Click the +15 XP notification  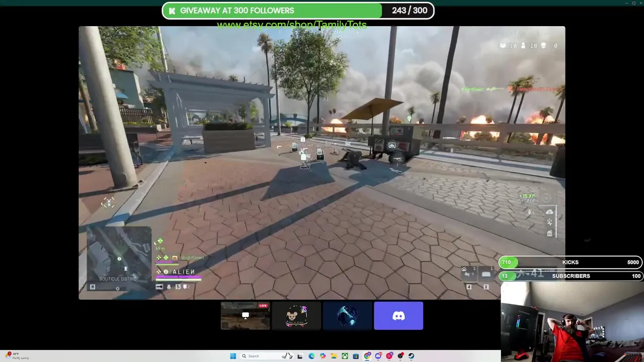(527, 196)
